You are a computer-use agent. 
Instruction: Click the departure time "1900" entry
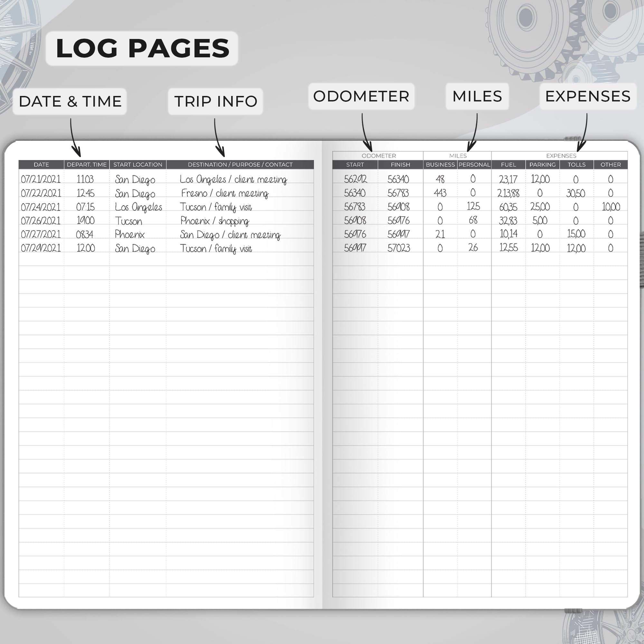(86, 221)
